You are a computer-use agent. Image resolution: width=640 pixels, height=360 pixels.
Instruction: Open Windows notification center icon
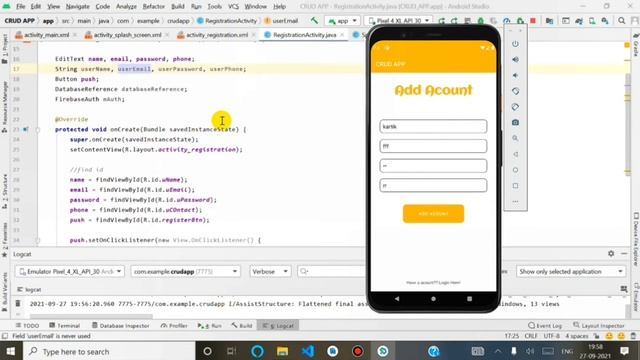coord(624,351)
